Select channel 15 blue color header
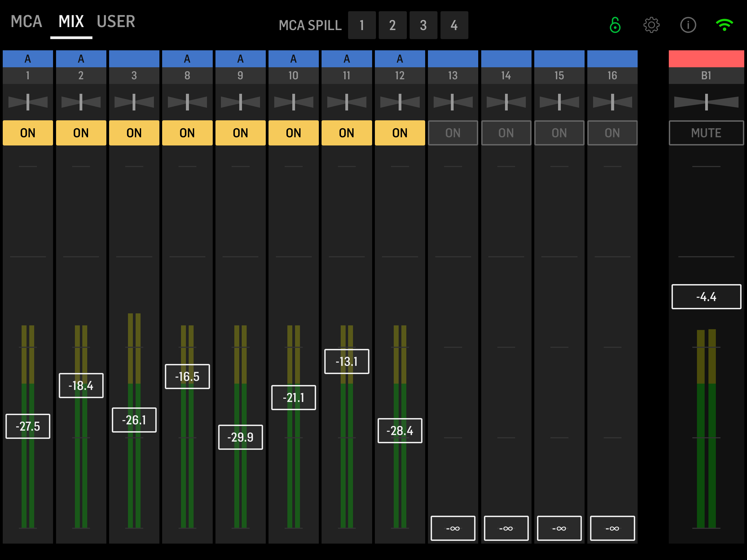 [559, 59]
